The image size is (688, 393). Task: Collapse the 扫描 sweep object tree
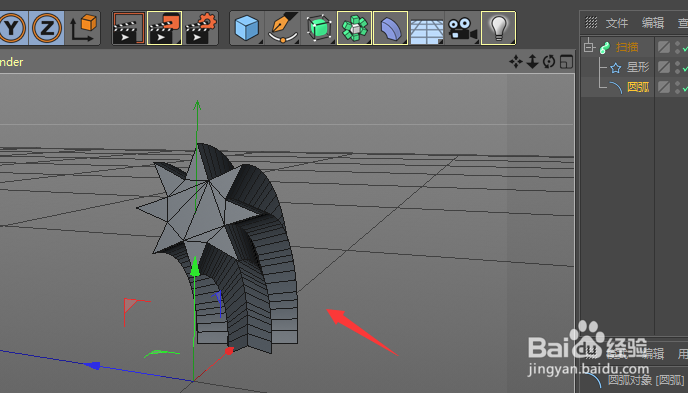point(589,47)
